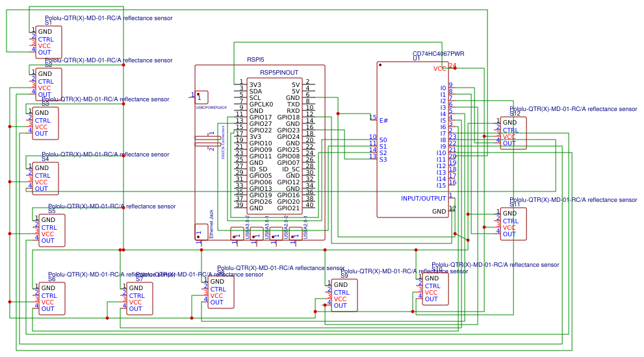The width and height of the screenshot is (644, 357).
Task: Select the DSI/CSI Connectors symbol
Action: click(208, 140)
